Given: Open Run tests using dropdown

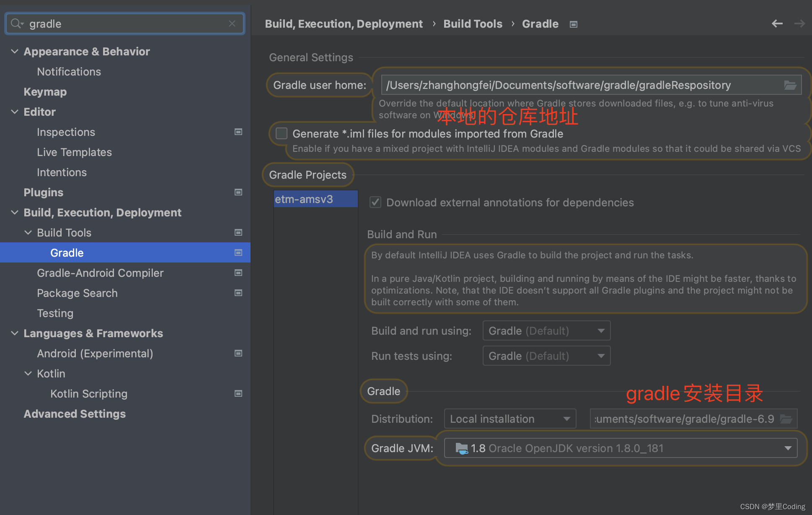Looking at the screenshot, I should 546,356.
